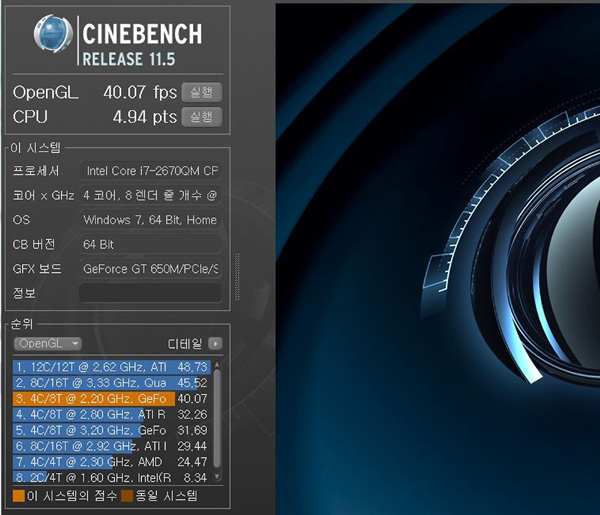Run the OpenGL benchmark with its 실행 button
600x515 pixels.
click(x=202, y=92)
